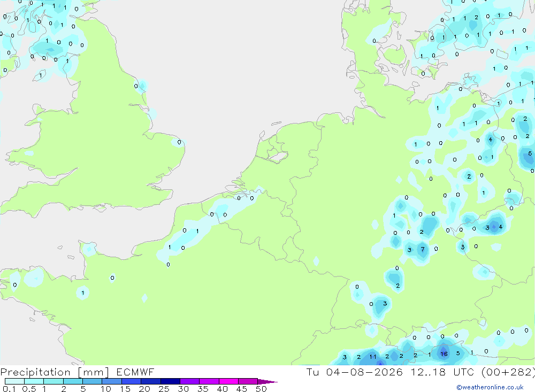The width and height of the screenshot is (535, 392).
Task: Click the '50' legend scale label
Action: [261, 389]
